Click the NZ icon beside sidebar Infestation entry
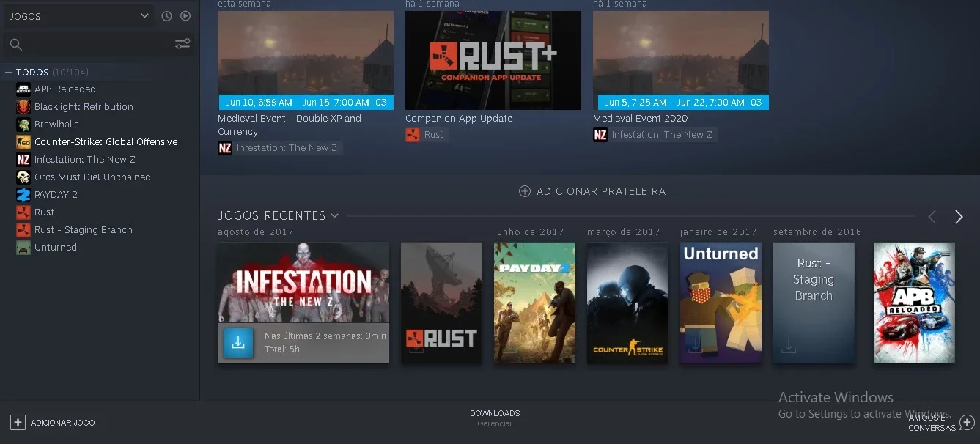The image size is (980, 444). [23, 160]
